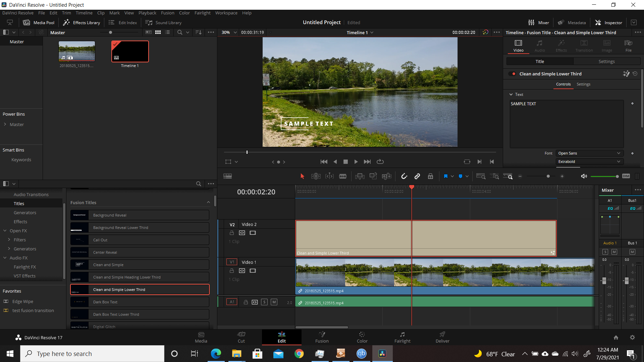
Task: Open the Workspace menu
Action: click(x=226, y=13)
